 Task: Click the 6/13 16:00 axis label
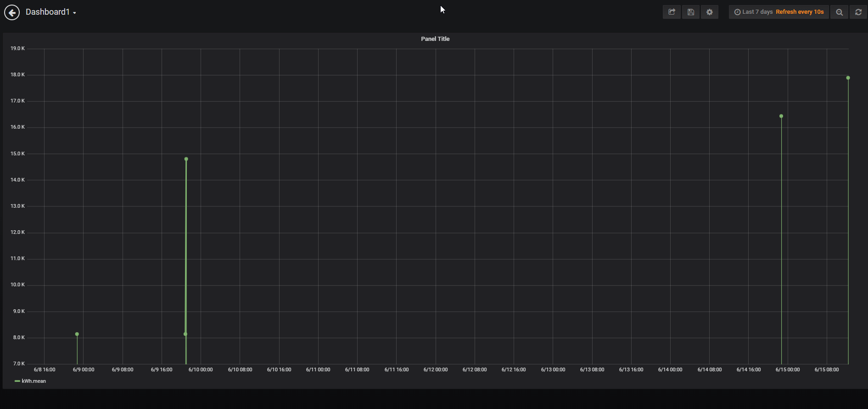[x=631, y=369]
